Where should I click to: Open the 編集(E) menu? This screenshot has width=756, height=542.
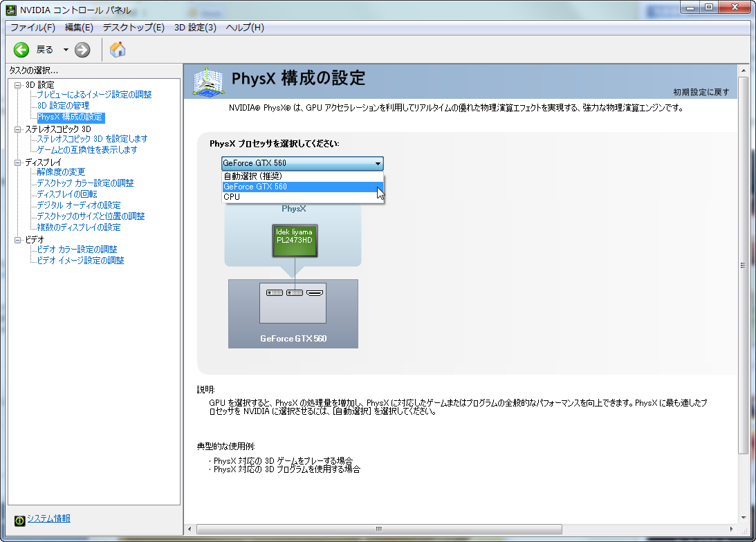point(79,28)
